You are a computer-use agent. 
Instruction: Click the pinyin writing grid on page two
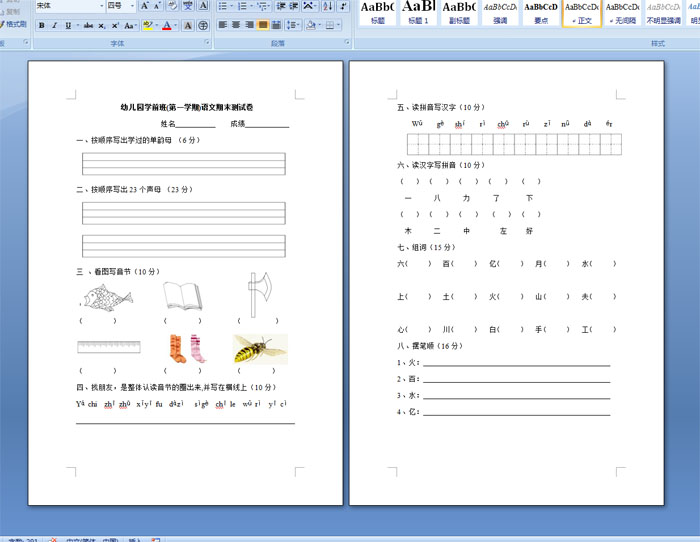click(x=514, y=144)
